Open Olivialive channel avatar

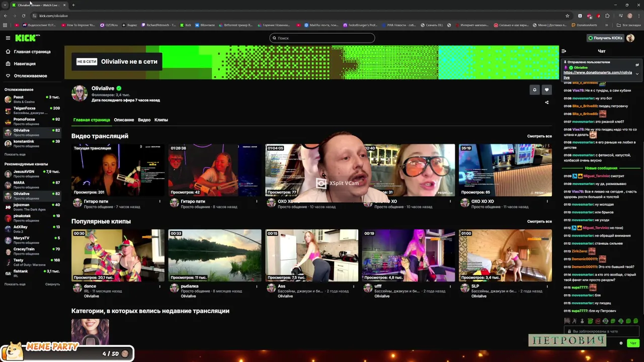click(79, 93)
